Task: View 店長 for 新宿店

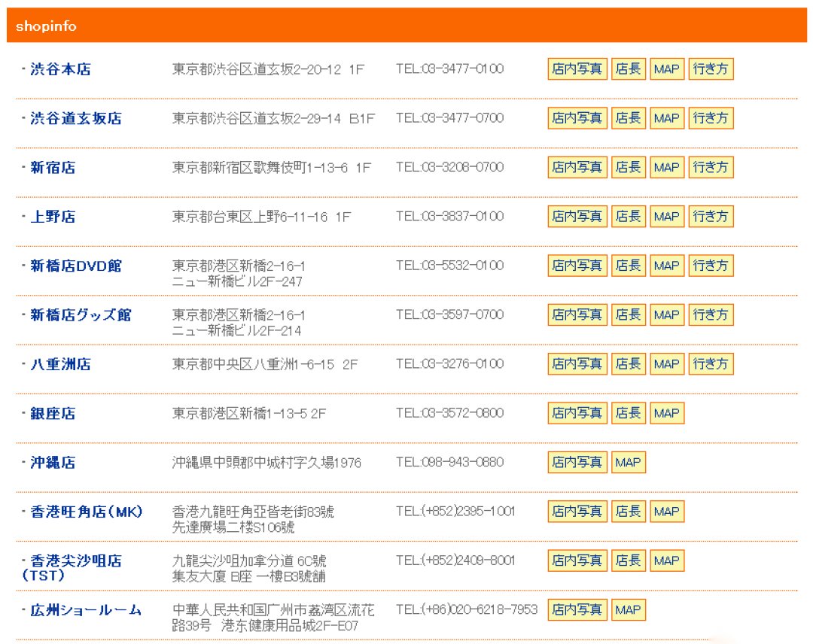Action: (x=629, y=167)
